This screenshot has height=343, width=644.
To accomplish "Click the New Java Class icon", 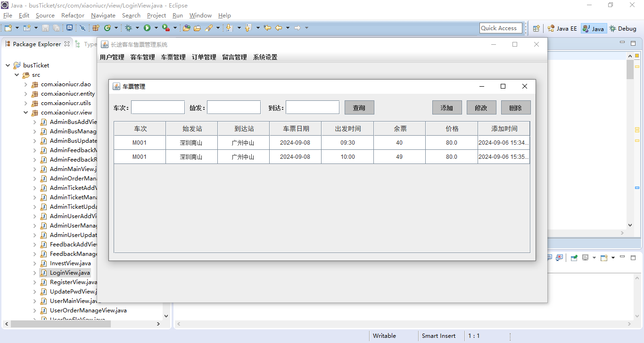I will (107, 28).
